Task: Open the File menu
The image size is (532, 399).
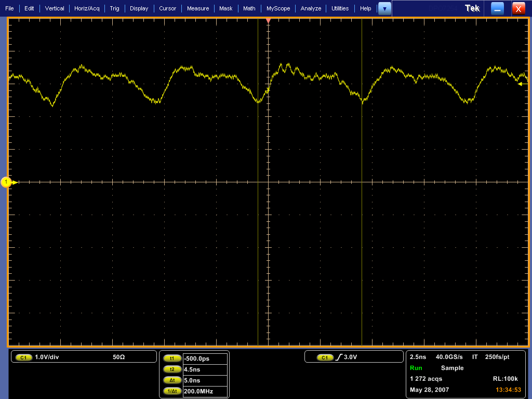Action: 9,8
